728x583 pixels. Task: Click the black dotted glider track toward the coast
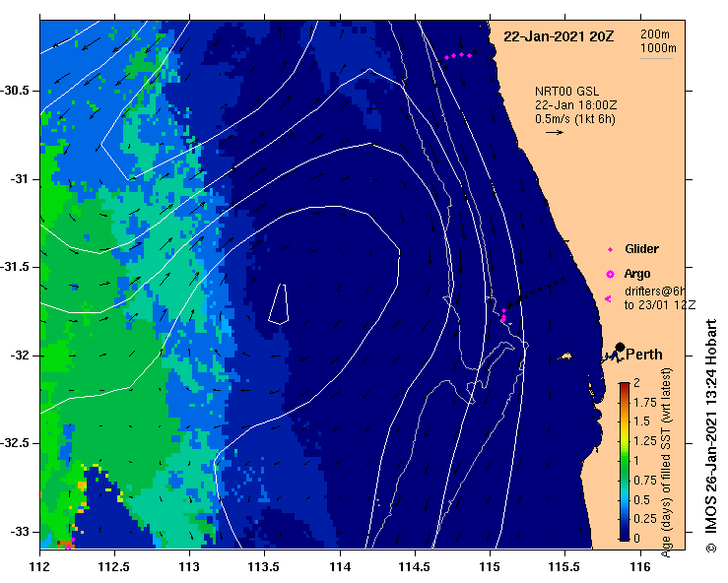click(x=535, y=293)
